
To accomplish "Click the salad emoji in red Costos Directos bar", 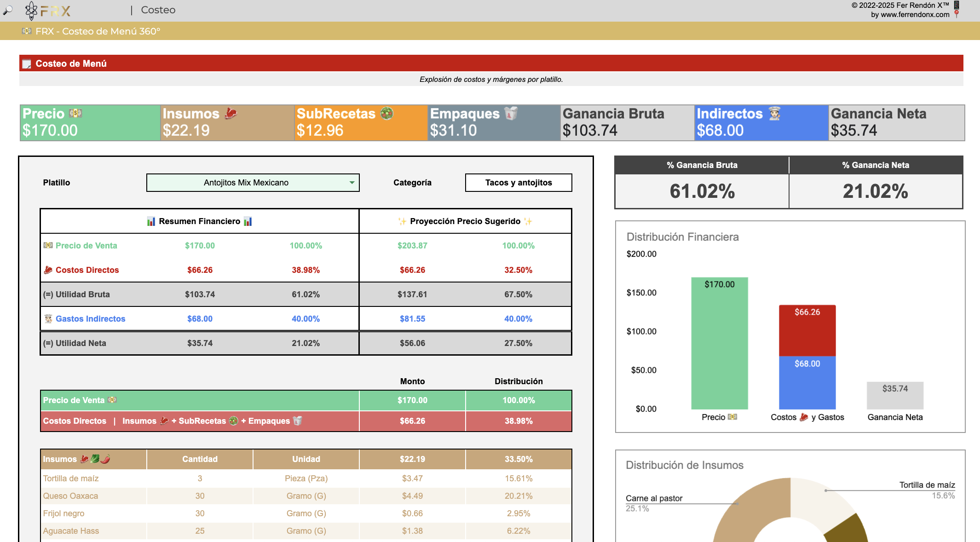I will tap(234, 421).
